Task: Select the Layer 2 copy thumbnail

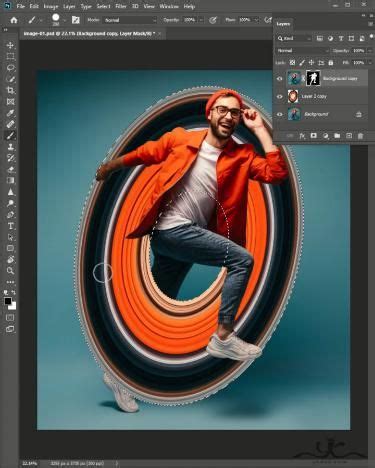Action: tap(292, 96)
